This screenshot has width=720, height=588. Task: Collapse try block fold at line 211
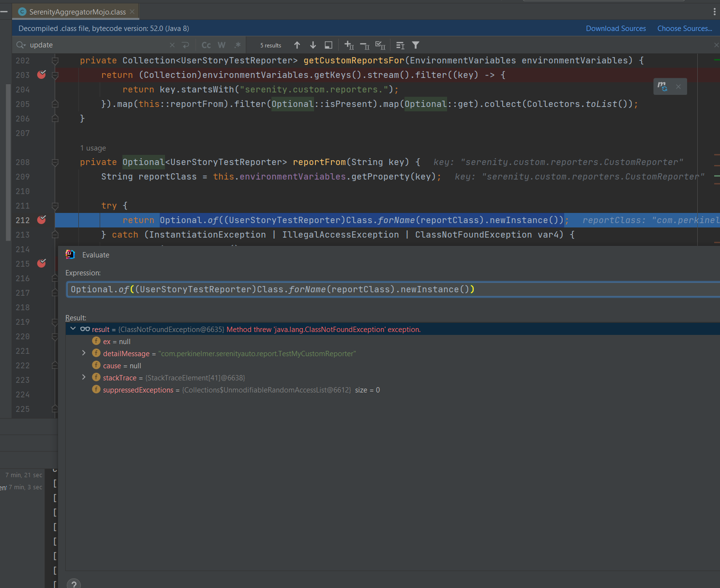[55, 206]
